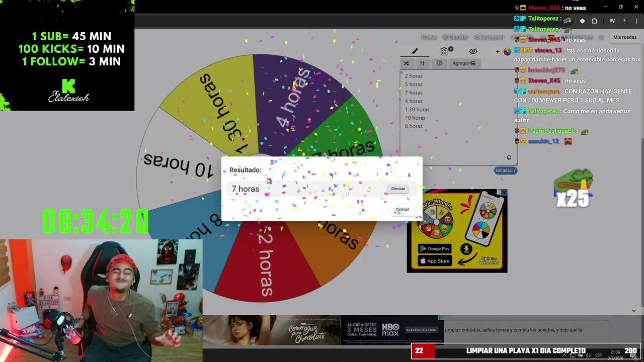Screen dimensions: 644x362
Task: Click the ESP language indicator in taskbar
Action: (x=599, y=355)
